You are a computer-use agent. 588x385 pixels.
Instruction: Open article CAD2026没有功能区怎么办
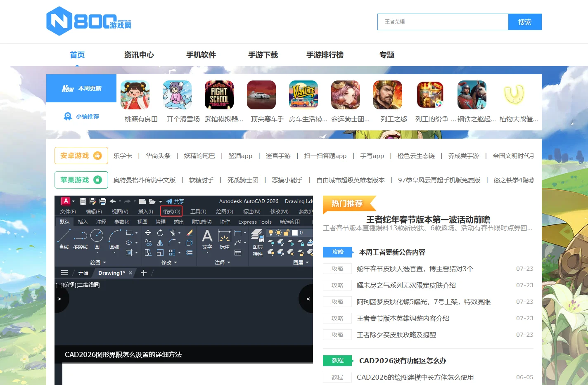pyautogui.click(x=403, y=361)
